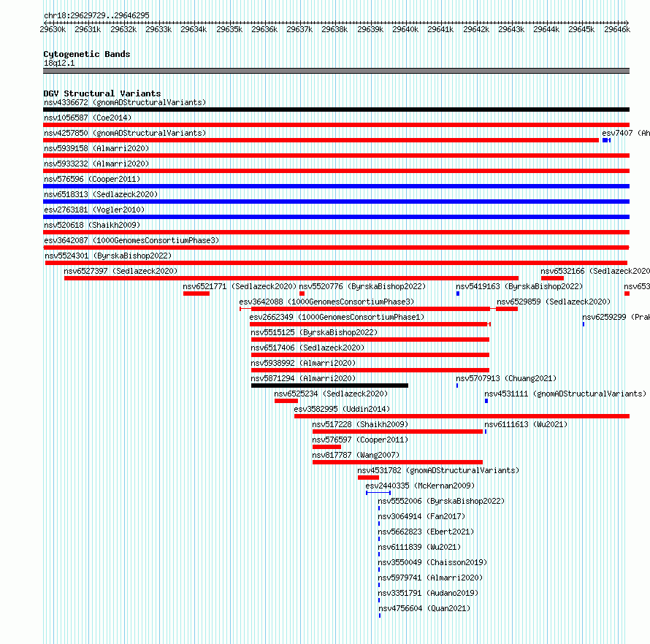Viewport: 650px width, 644px height.
Task: Open variant esv2763181 (Vogler2010)
Action: tap(94, 210)
